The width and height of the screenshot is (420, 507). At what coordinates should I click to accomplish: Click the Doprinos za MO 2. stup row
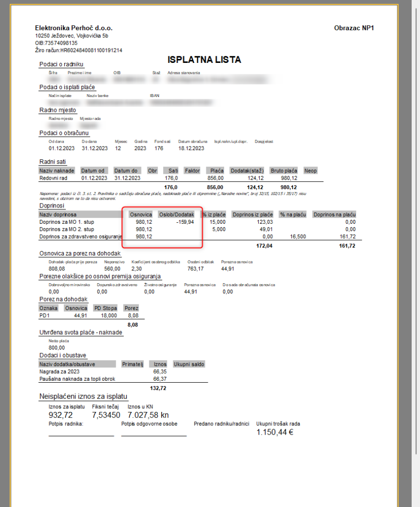tap(66, 230)
